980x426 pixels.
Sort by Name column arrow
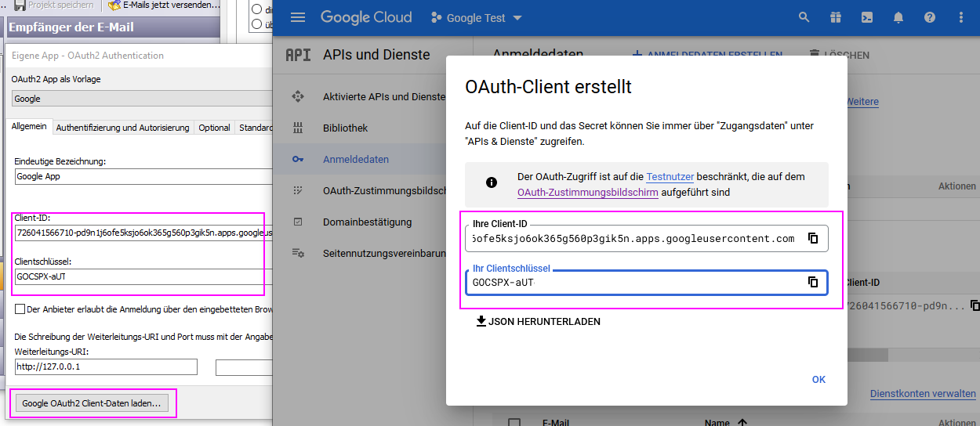[x=742, y=423]
